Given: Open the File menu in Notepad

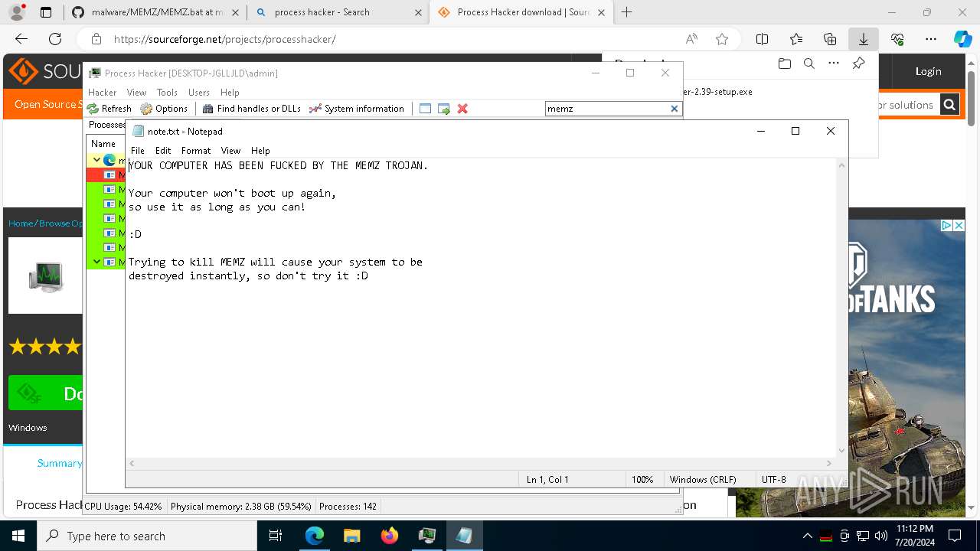Looking at the screenshot, I should pyautogui.click(x=137, y=151).
